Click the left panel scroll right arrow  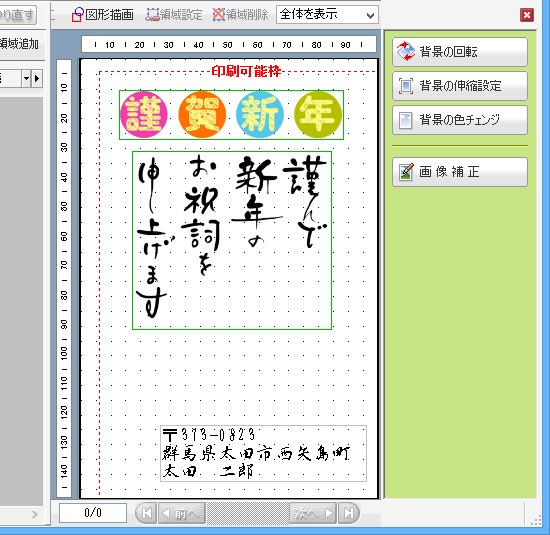(x=35, y=514)
